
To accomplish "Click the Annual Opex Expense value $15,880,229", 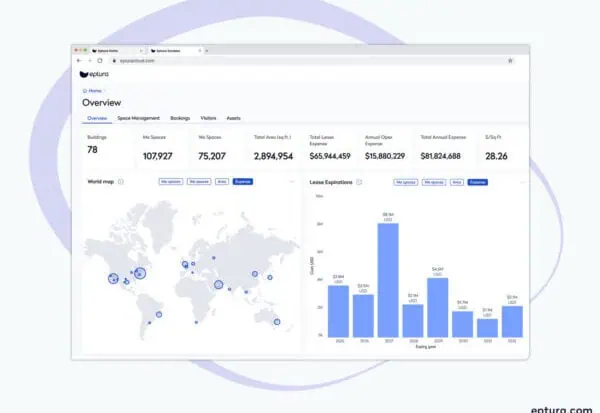I will tap(385, 156).
